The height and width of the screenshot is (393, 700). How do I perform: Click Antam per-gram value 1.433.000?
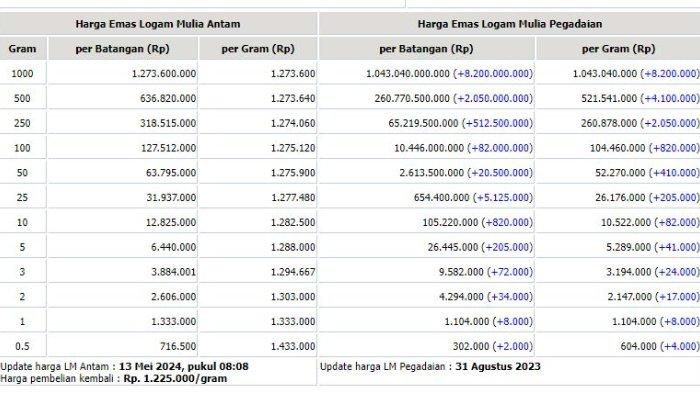click(x=293, y=346)
